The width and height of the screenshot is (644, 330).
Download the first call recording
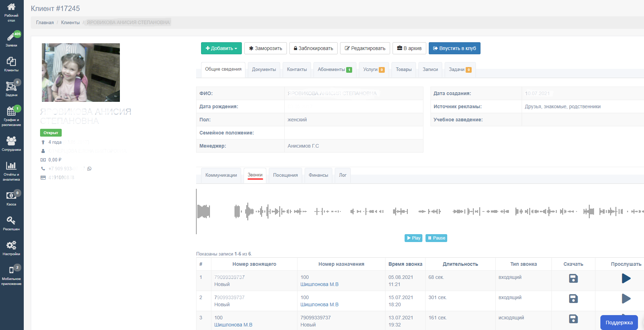click(x=573, y=279)
